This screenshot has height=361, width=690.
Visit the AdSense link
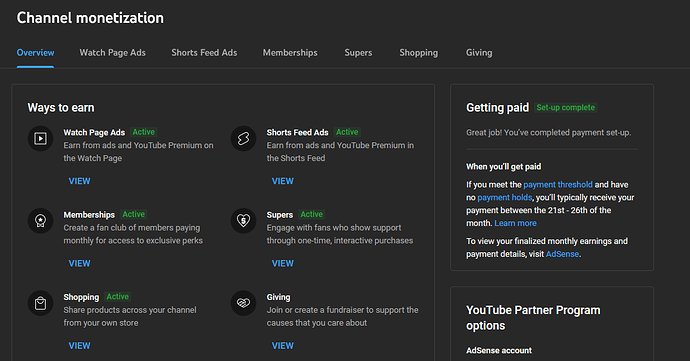tap(562, 254)
